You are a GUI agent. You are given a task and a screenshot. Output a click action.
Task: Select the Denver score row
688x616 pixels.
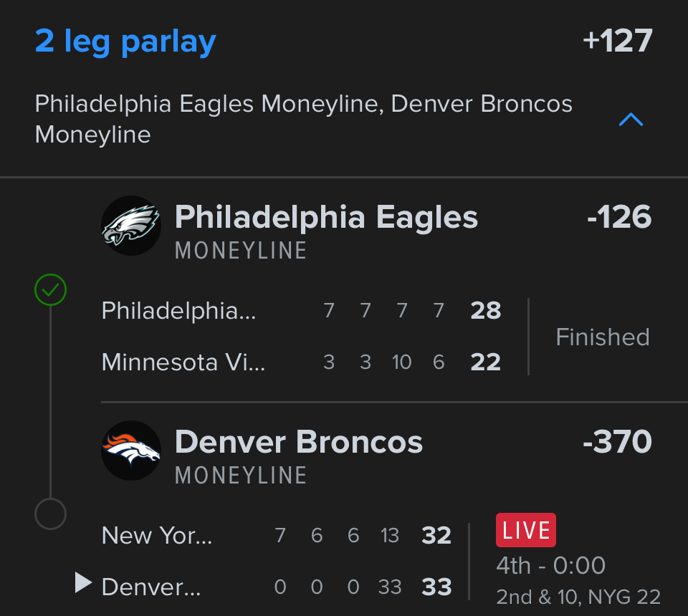pos(276,587)
